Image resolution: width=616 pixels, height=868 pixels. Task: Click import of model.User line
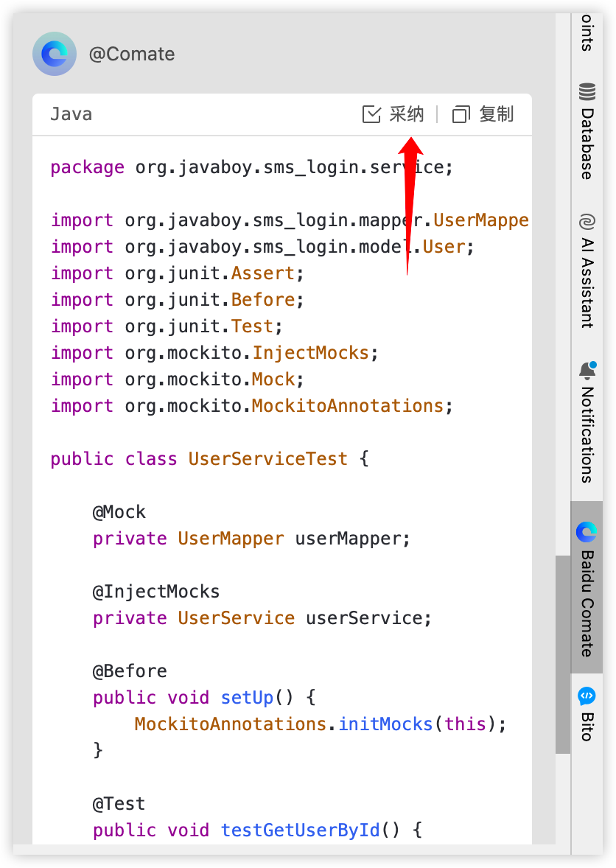[262, 247]
